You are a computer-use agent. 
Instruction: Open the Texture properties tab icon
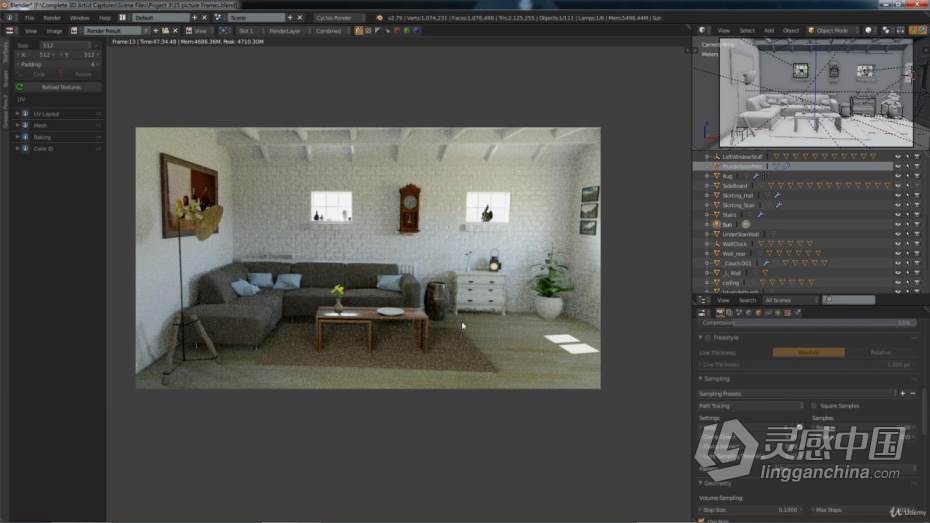(787, 313)
